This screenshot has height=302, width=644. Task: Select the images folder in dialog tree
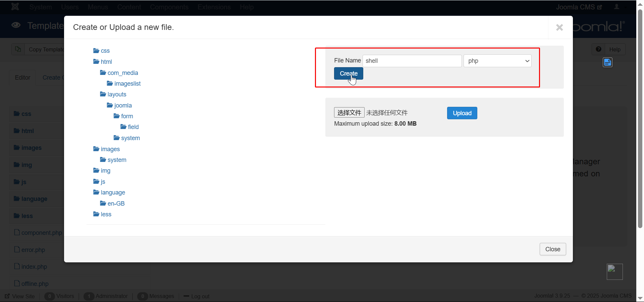pyautogui.click(x=110, y=149)
